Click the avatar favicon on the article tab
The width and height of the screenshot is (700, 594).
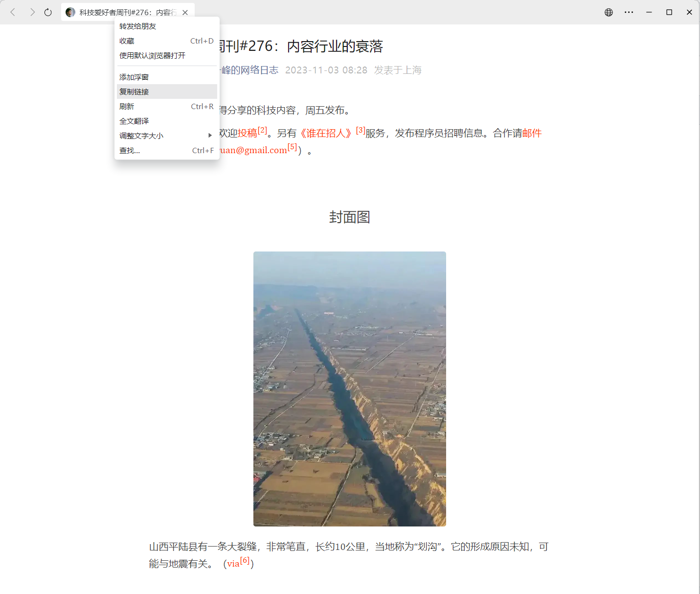coord(69,12)
